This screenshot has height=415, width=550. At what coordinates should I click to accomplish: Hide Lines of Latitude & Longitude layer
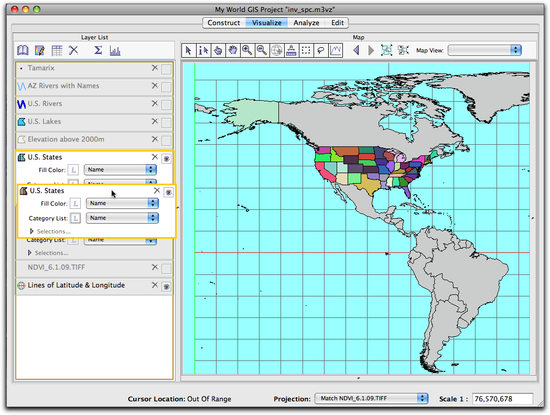[166, 287]
